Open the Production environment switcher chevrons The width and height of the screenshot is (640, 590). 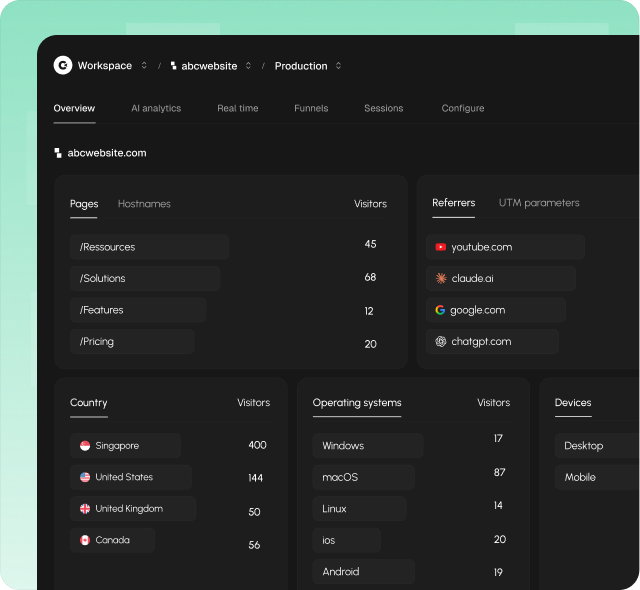338,66
